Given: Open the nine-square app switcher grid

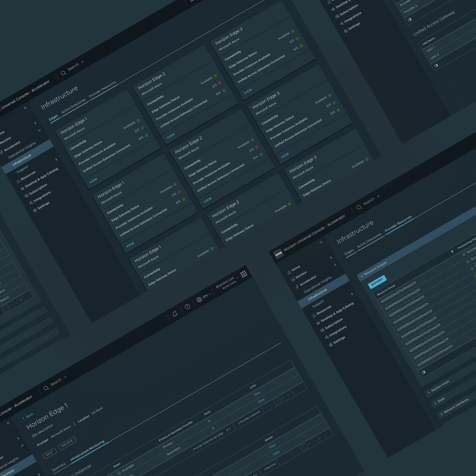Looking at the screenshot, I should (244, 274).
